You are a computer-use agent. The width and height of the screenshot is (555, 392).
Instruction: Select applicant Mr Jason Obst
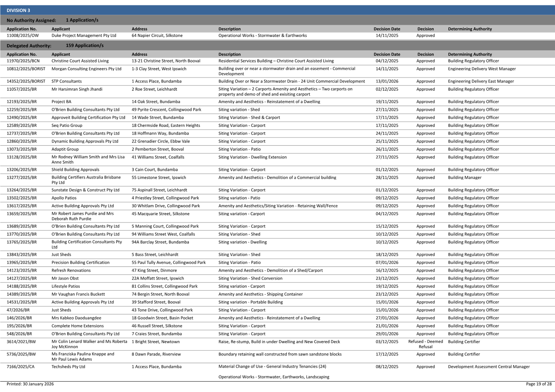click(x=65, y=278)
